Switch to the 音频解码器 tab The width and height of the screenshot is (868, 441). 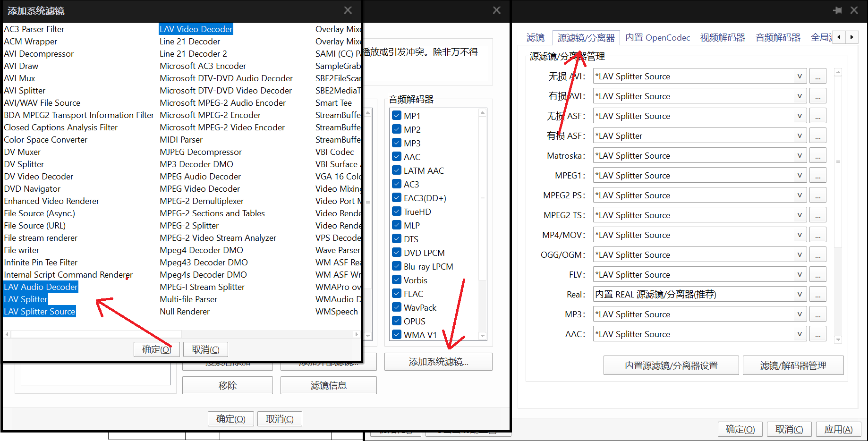778,37
